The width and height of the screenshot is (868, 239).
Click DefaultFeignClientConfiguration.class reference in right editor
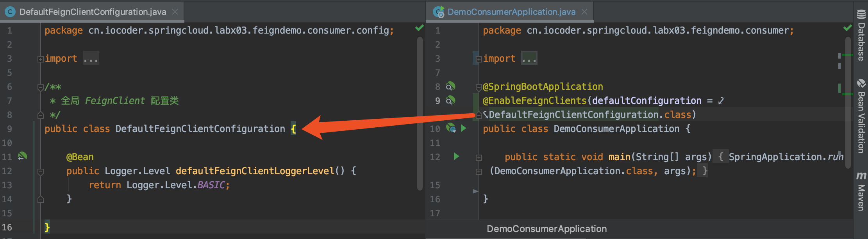tap(590, 115)
